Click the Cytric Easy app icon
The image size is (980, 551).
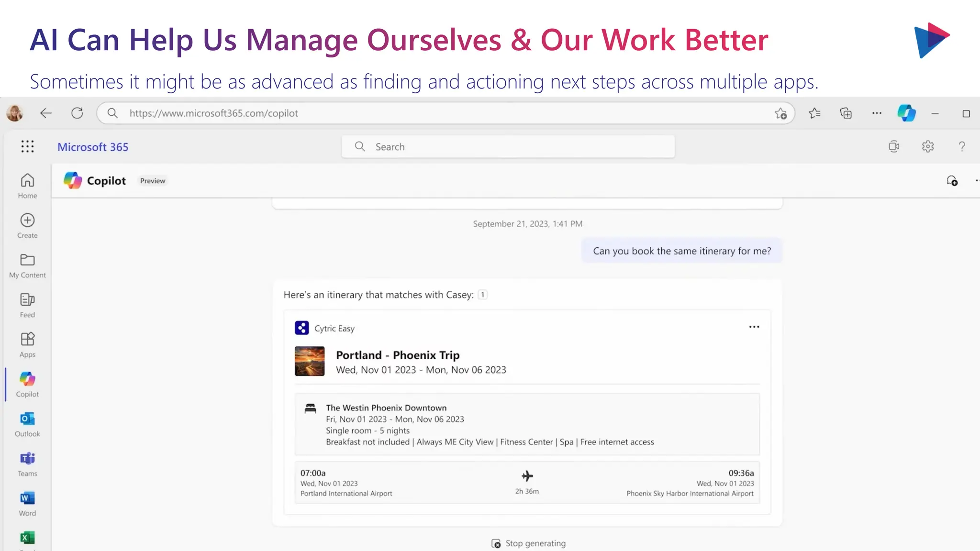(x=302, y=328)
